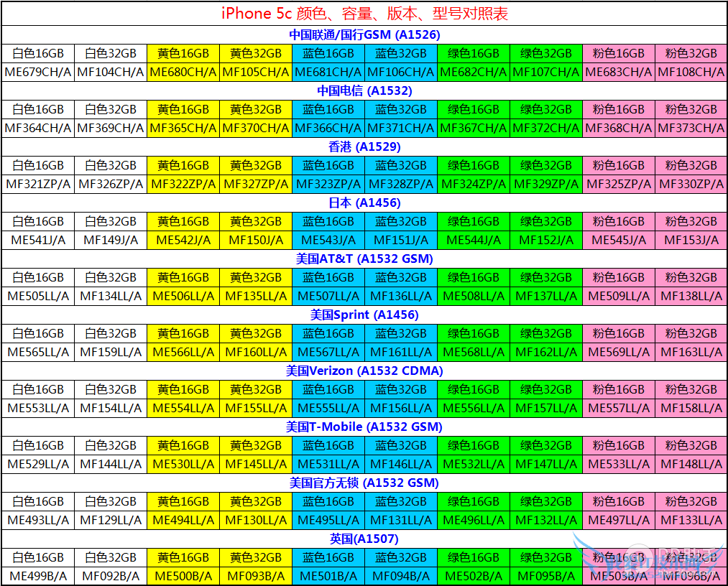Click yellow cell MF130LL/A
728x586 pixels.
tap(256, 520)
